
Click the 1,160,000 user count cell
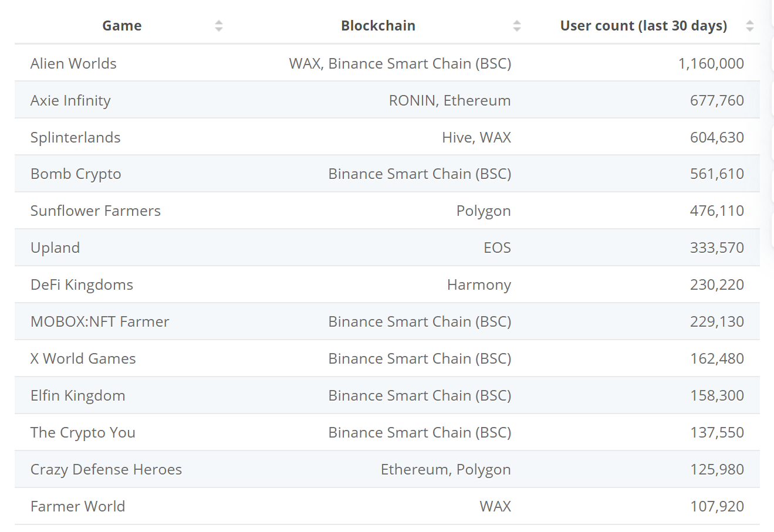(711, 63)
